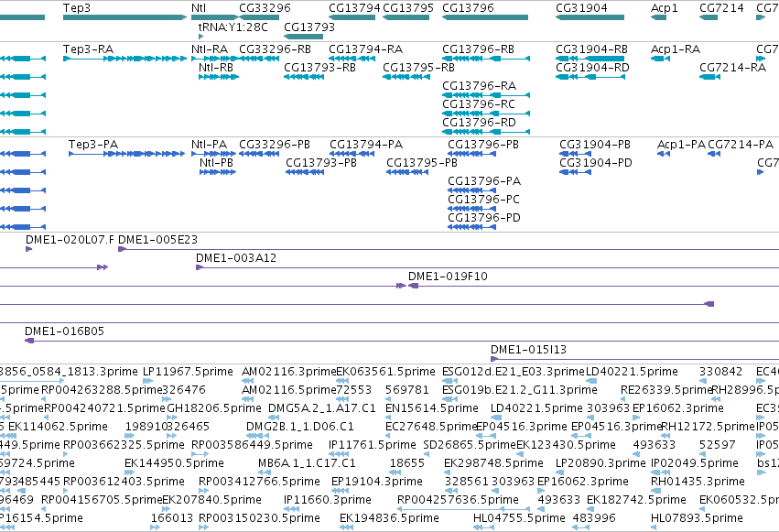Click the Ntl-PA protein label
This screenshot has width=779, height=532.
click(209, 145)
